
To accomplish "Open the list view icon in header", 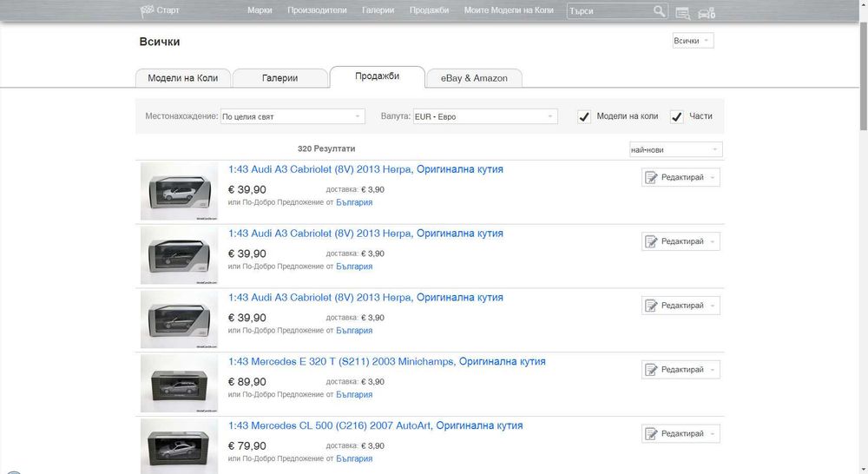I will 682,13.
